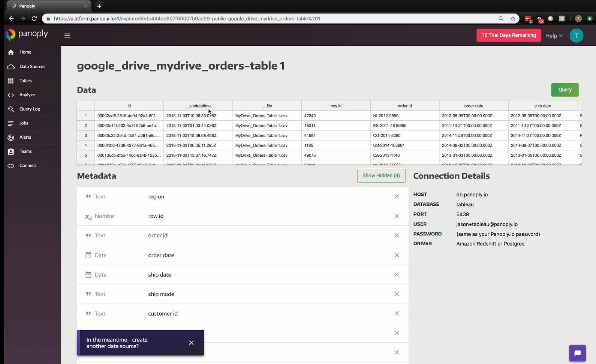Click the browser address bar
This screenshot has height=364, width=596.
(x=262, y=19)
